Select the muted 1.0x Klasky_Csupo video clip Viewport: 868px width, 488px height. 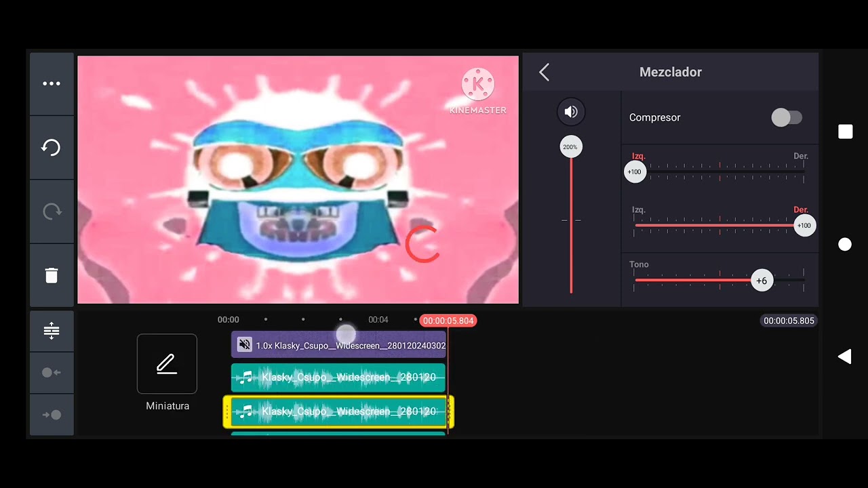coord(338,345)
